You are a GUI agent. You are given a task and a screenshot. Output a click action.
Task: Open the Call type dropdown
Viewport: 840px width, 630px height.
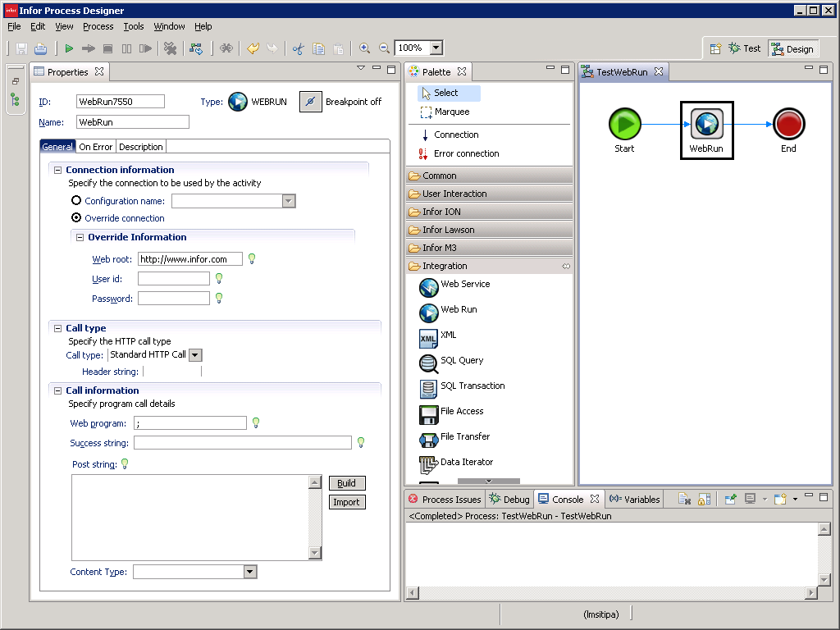(195, 355)
